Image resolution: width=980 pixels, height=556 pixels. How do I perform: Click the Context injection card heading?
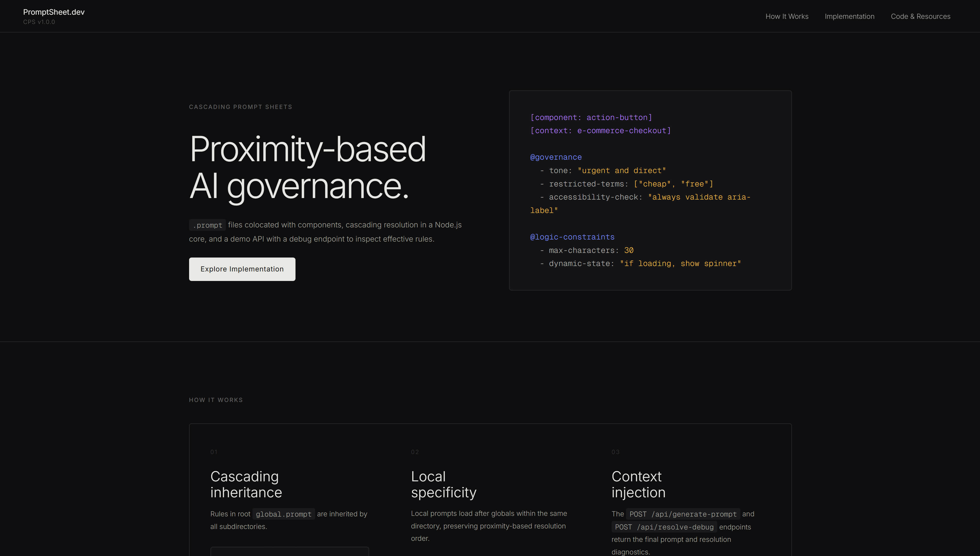click(x=639, y=485)
